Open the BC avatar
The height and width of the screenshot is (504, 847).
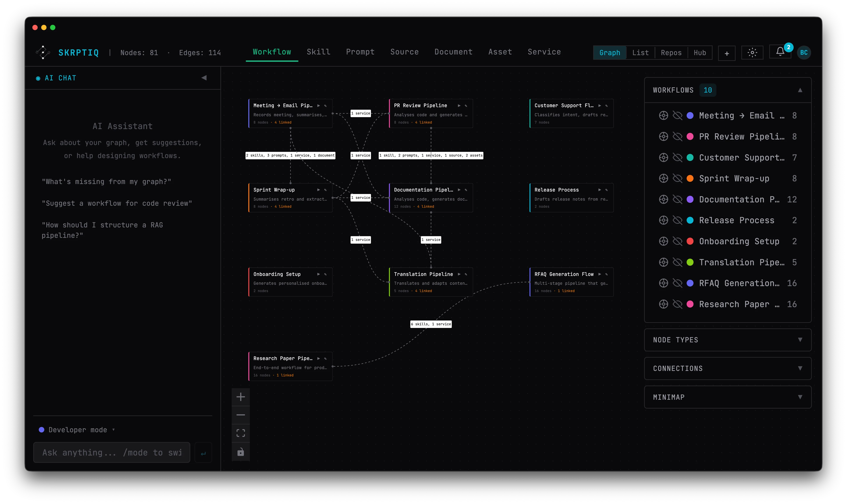click(x=804, y=52)
